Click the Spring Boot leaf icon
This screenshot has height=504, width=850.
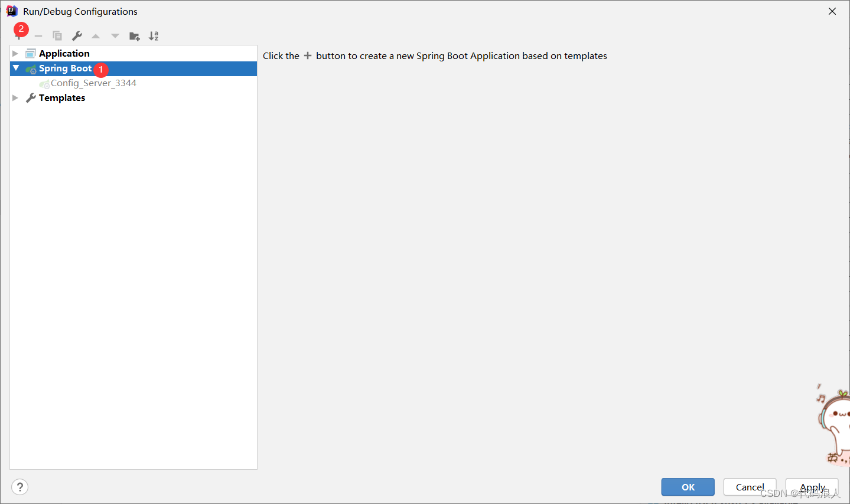click(x=31, y=69)
